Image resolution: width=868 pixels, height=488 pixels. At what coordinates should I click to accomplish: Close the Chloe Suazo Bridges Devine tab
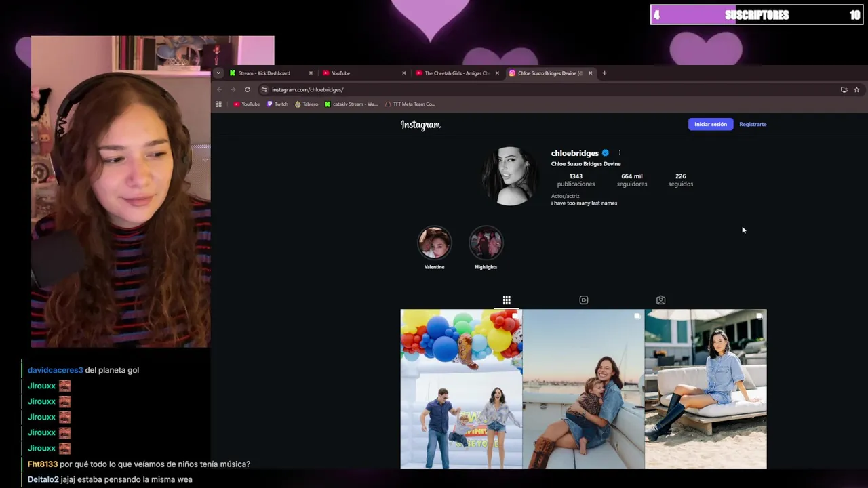point(590,73)
